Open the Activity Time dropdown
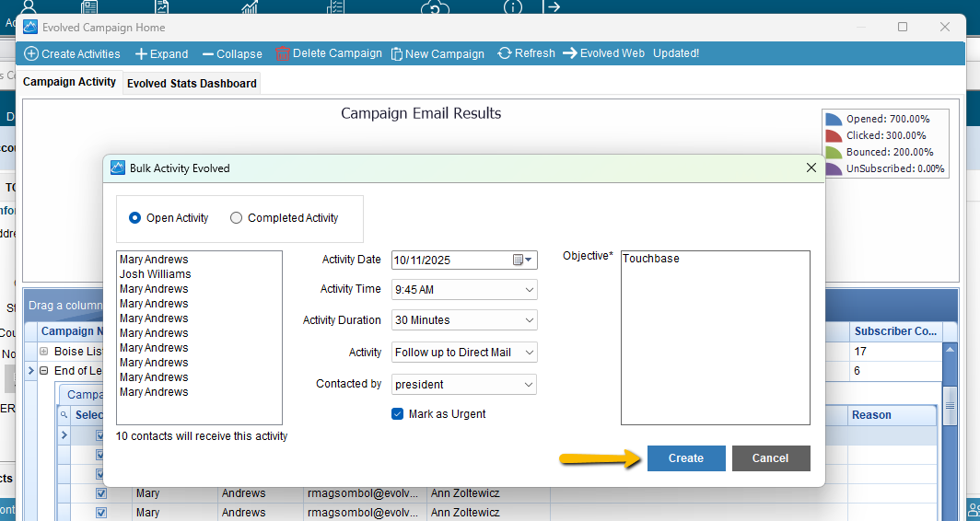The height and width of the screenshot is (521, 980). point(530,290)
